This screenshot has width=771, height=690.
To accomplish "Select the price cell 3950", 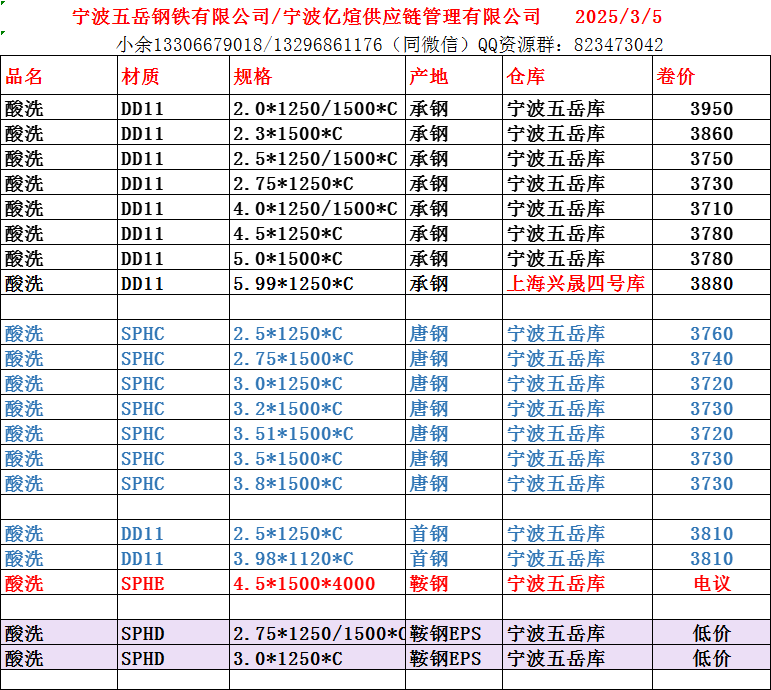I will [x=712, y=108].
